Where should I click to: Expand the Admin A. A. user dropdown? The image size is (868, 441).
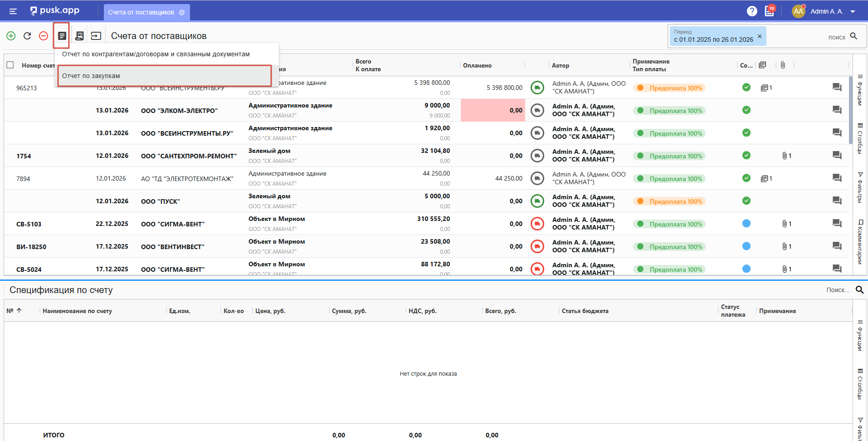pos(853,12)
